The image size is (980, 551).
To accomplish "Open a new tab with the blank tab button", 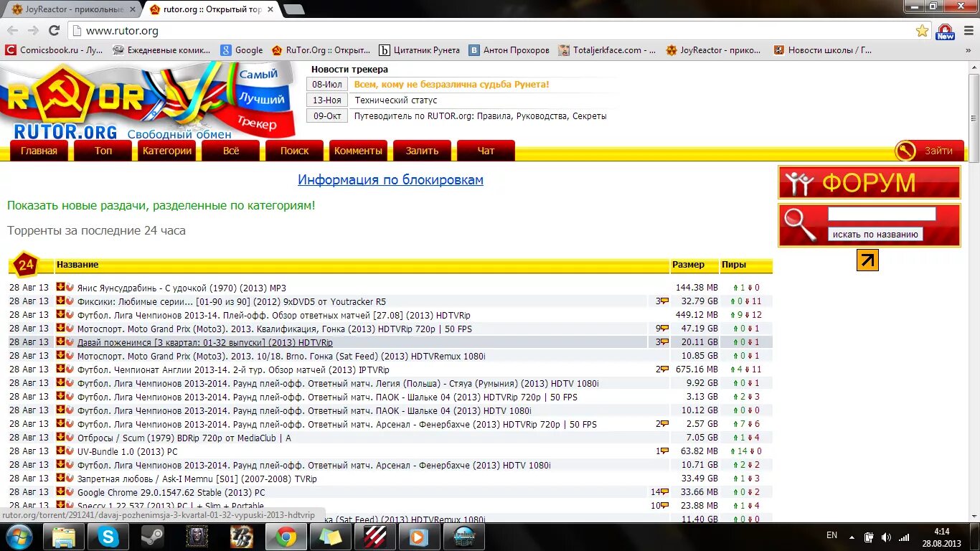I will tap(293, 9).
